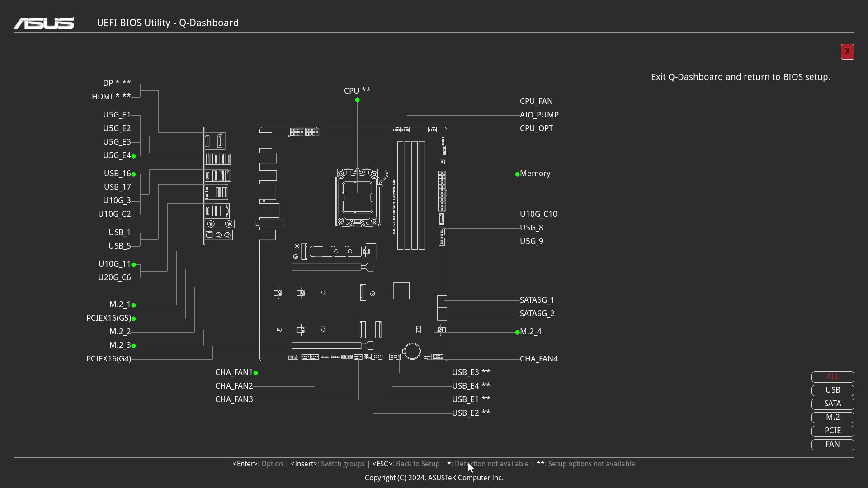Click the chipset square on the motherboard diagram
Screen dimensions: 868x488
(x=401, y=291)
